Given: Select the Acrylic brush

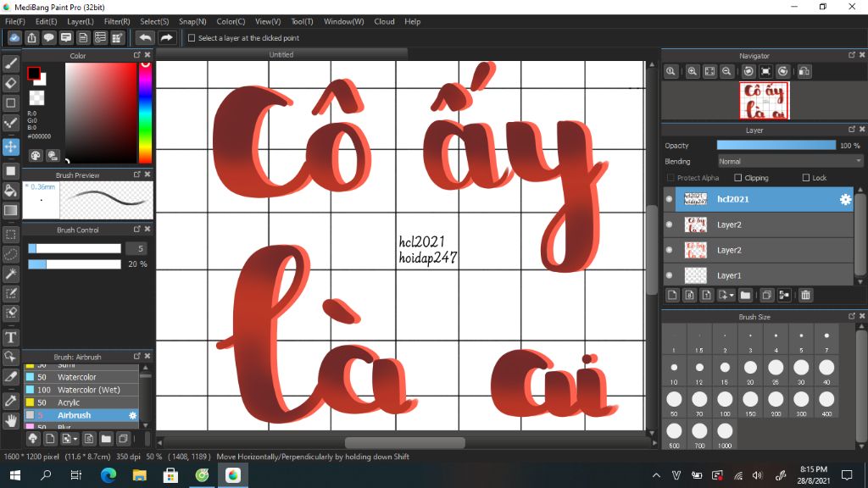Looking at the screenshot, I should click(x=81, y=402).
